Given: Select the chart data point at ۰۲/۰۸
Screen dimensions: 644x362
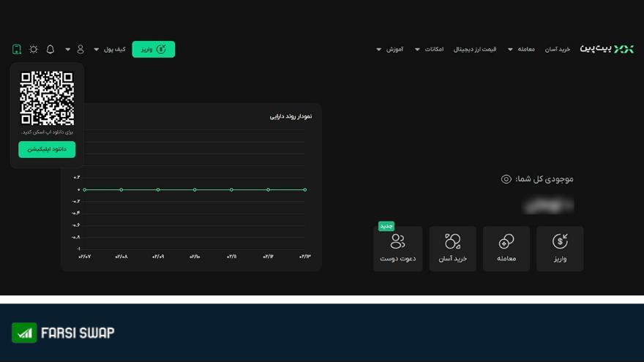Looking at the screenshot, I should coord(121,189).
